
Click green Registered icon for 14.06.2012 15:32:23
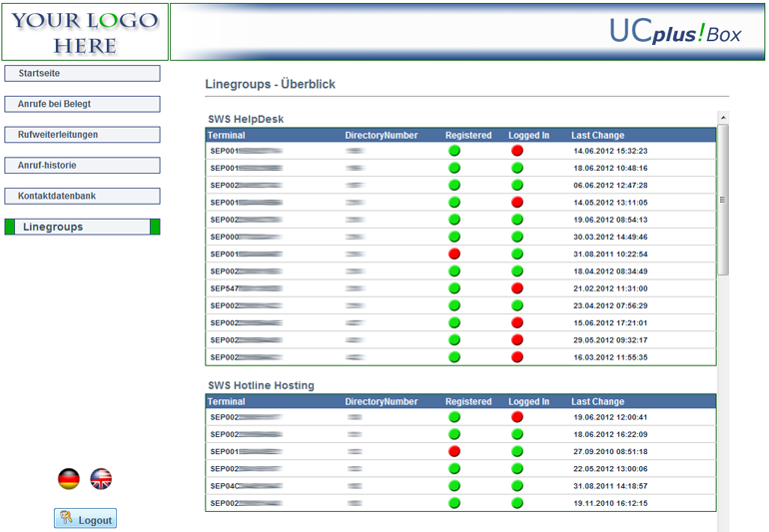(454, 151)
